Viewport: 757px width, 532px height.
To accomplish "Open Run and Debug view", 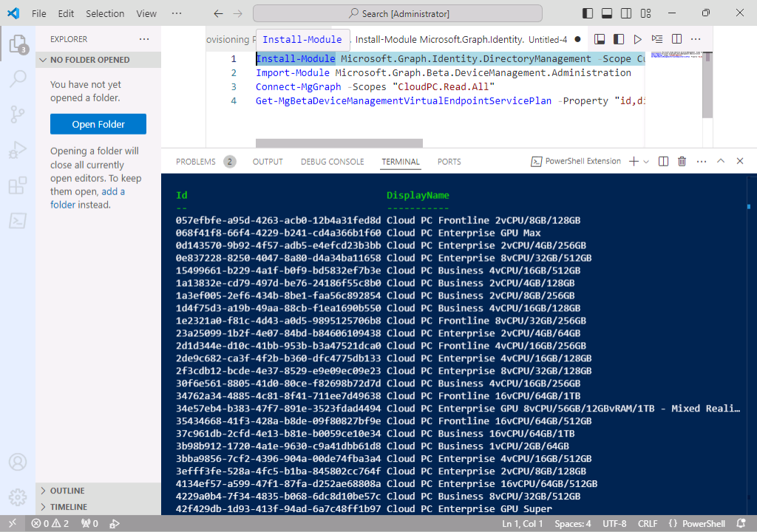I will (18, 150).
